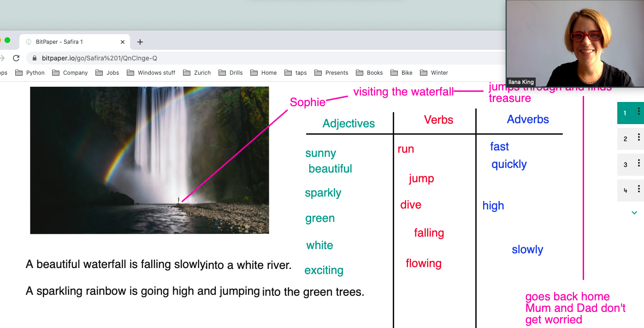Screen dimensions: 644x328
Task: Select the 'Adjectives' heading text
Action: [x=349, y=124]
